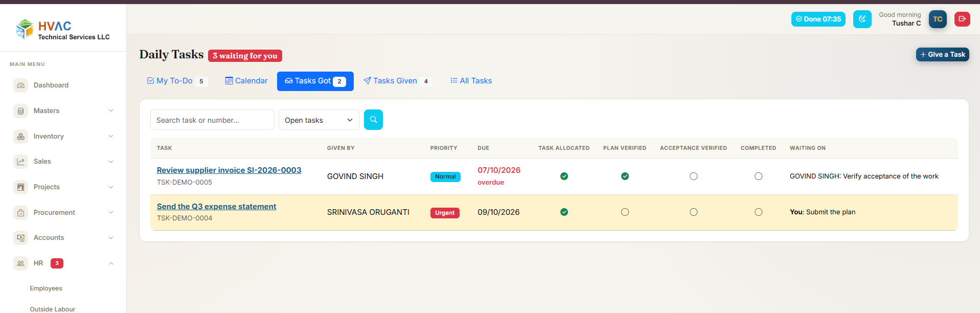The width and height of the screenshot is (980, 313).
Task: Open the Open tasks filter dropdown
Action: 319,120
